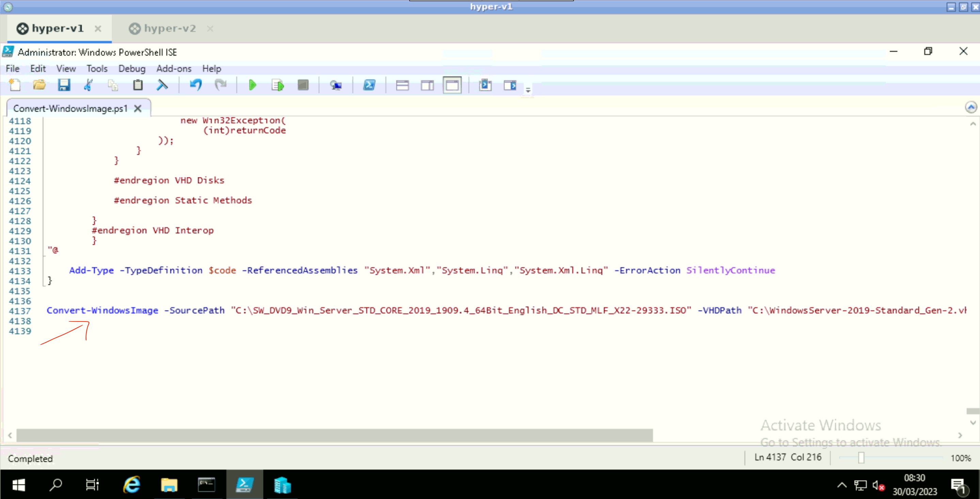Screen dimensions: 980x499
Task: Switch to the hyper-v2 session tab
Action: click(x=170, y=29)
